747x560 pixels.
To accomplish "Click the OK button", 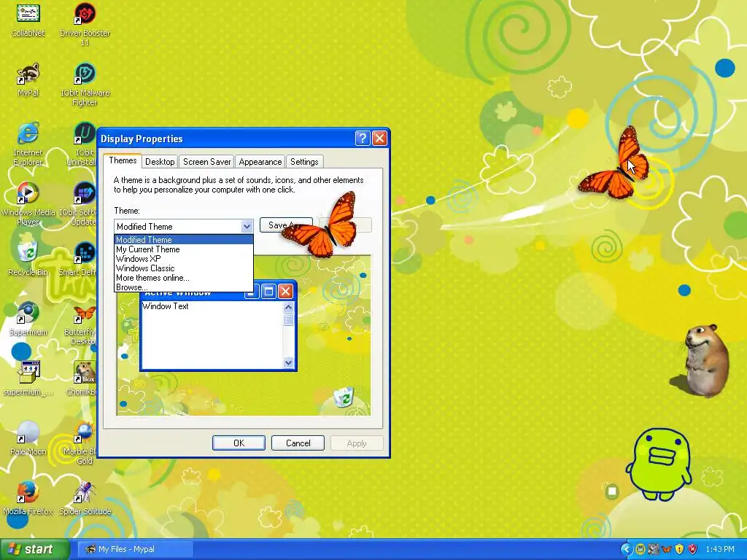I will click(239, 443).
